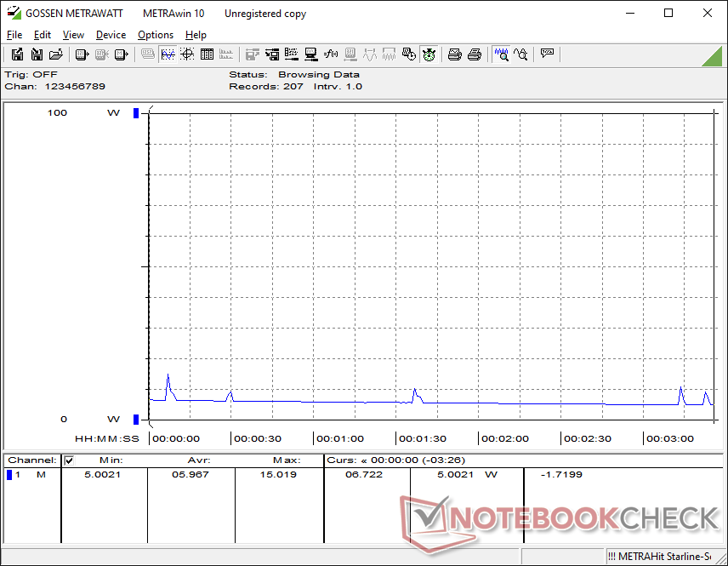Click the first save disk icon
This screenshot has height=566, width=728.
[x=17, y=54]
